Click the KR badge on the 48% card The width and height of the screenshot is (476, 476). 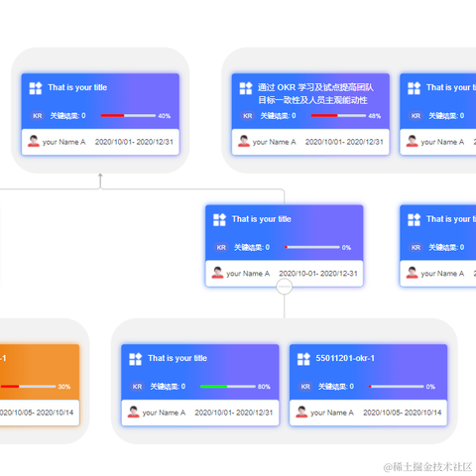click(248, 116)
